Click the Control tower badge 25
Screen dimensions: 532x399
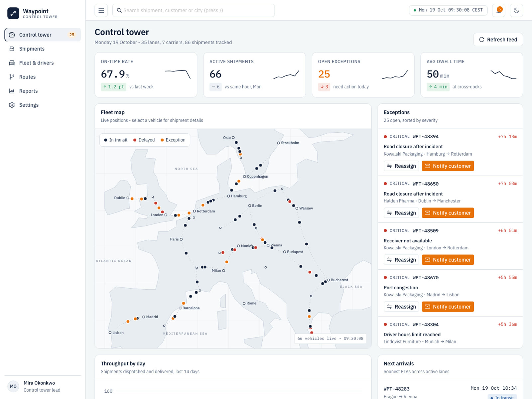point(72,35)
